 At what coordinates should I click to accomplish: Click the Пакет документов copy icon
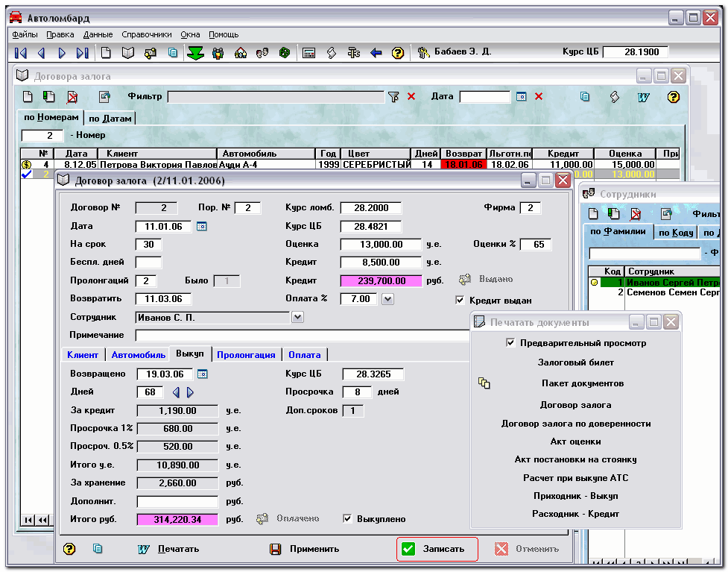pos(484,383)
